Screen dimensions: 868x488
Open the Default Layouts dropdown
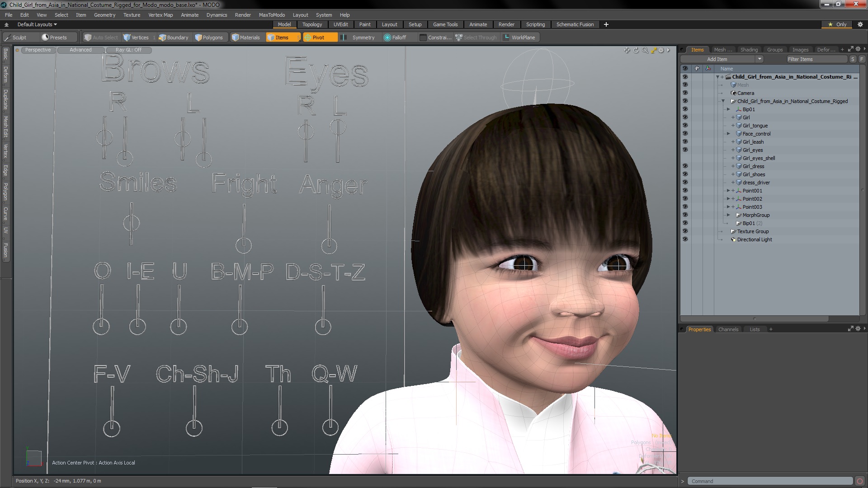click(x=37, y=24)
